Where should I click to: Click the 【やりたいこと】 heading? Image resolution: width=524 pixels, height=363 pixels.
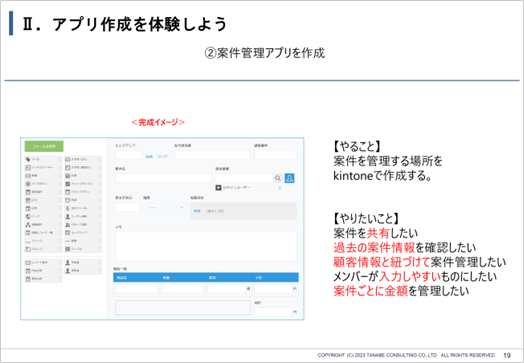tap(366, 219)
